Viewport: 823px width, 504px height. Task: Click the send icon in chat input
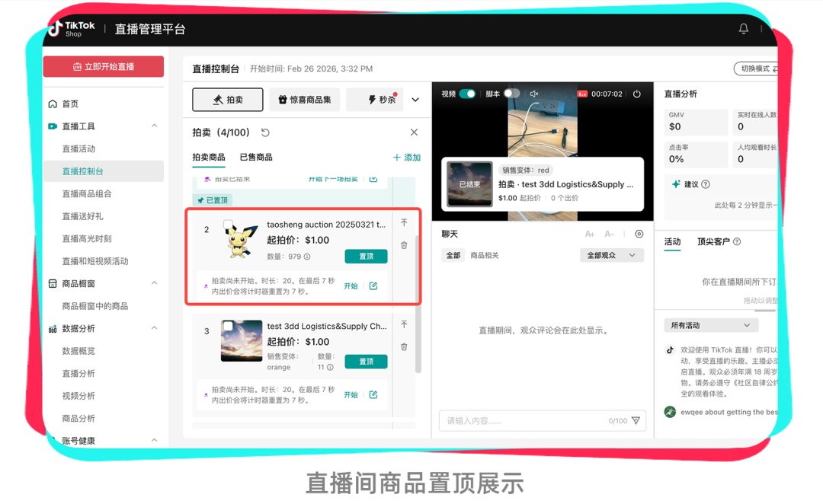click(636, 421)
